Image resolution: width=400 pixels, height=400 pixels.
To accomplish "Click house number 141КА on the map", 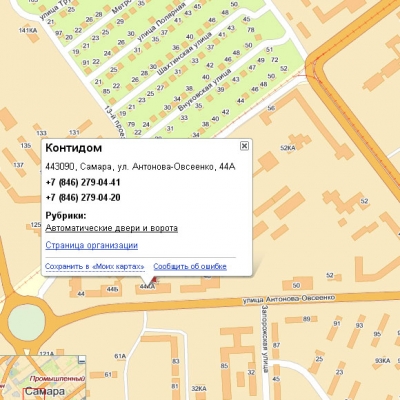I will tap(28, 31).
